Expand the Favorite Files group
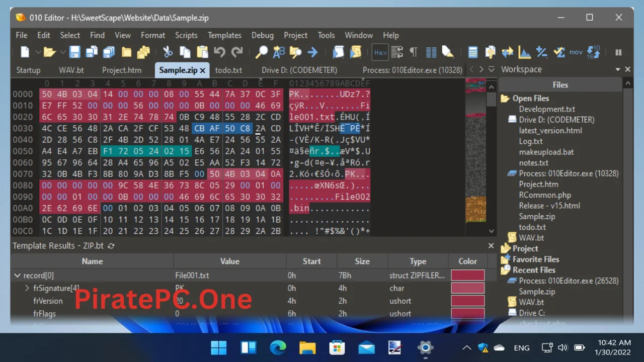 pyautogui.click(x=505, y=259)
